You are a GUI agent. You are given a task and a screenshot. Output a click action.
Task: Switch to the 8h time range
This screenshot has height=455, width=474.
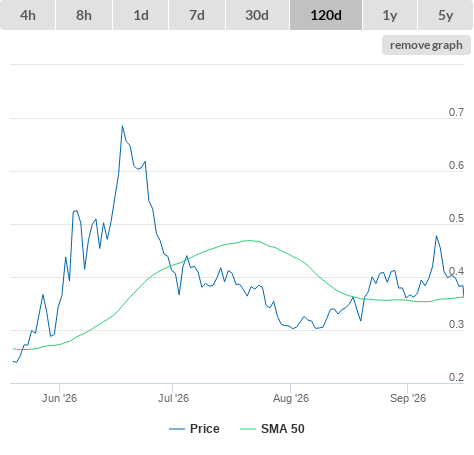click(84, 15)
